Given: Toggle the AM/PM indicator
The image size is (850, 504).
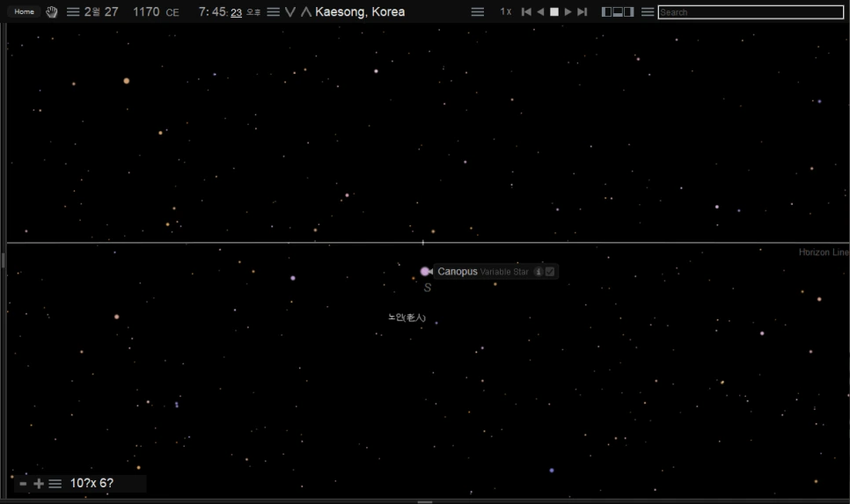Looking at the screenshot, I should (x=253, y=12).
